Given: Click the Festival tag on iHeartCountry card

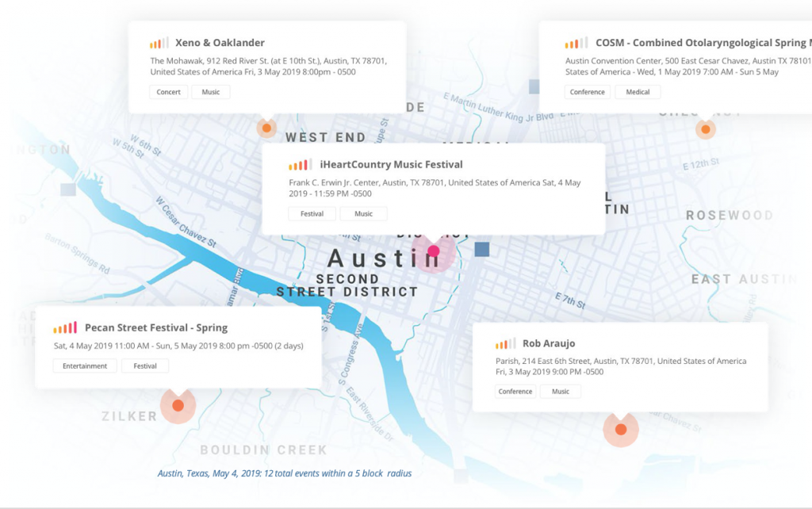Looking at the screenshot, I should click(x=312, y=214).
